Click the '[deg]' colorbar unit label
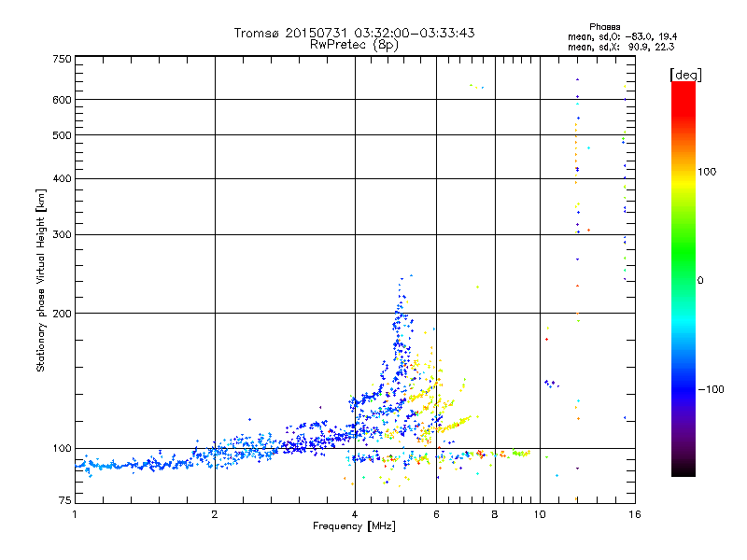747x560 pixels. tap(685, 75)
